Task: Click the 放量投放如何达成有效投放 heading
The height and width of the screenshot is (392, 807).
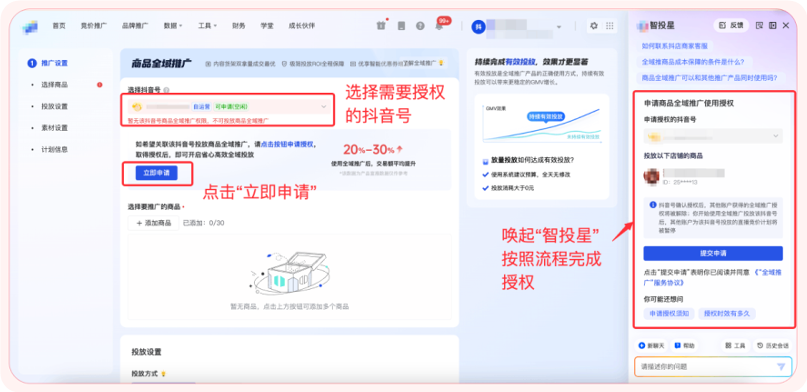Action: click(x=533, y=161)
